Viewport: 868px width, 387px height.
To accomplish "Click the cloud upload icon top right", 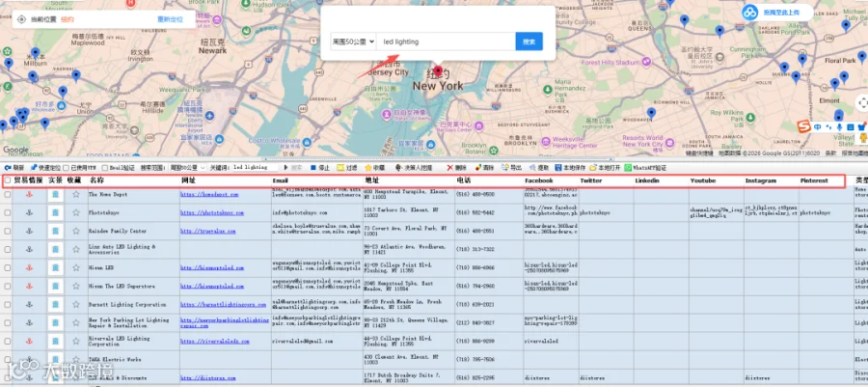I will (750, 12).
